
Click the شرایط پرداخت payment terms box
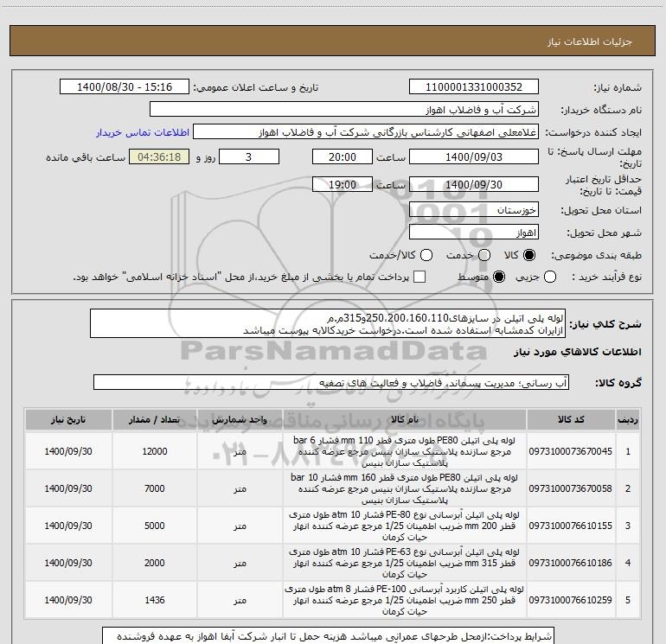328,635
